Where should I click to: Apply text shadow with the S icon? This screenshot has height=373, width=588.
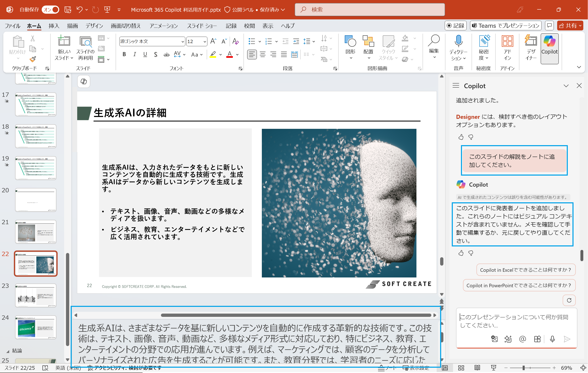156,55
